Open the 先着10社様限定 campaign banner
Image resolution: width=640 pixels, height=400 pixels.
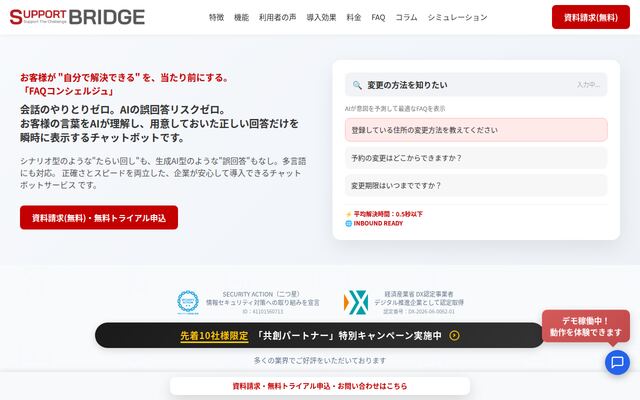click(319, 336)
